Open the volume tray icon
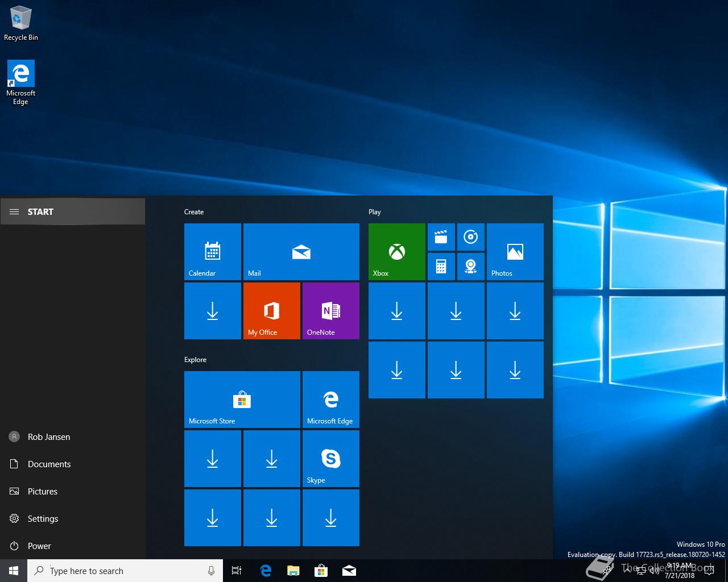This screenshot has width=728, height=582. 655,571
